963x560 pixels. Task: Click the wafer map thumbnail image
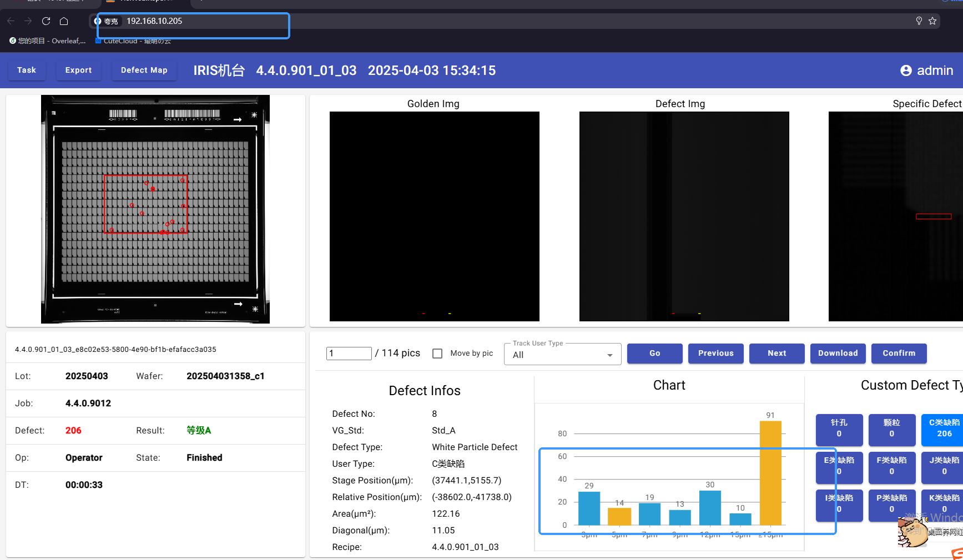pos(155,209)
